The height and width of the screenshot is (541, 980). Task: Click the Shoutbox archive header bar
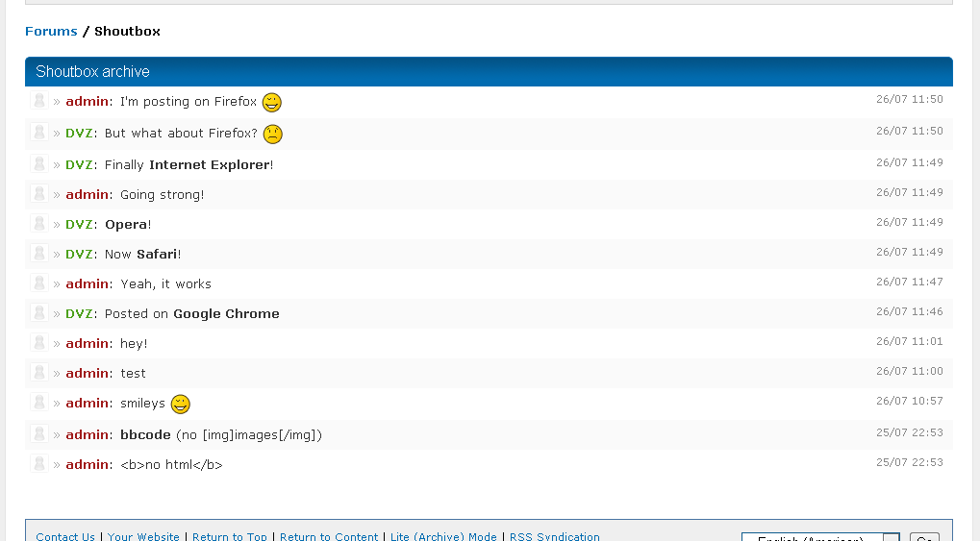pyautogui.click(x=489, y=72)
